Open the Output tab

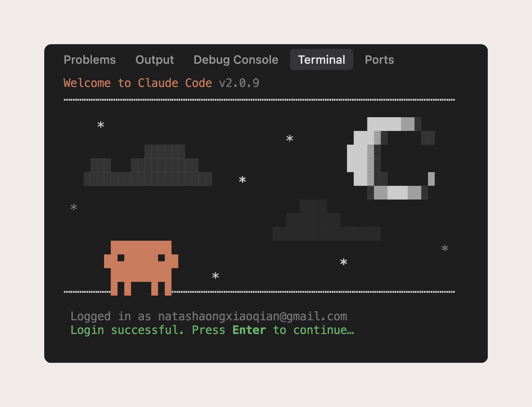point(155,60)
